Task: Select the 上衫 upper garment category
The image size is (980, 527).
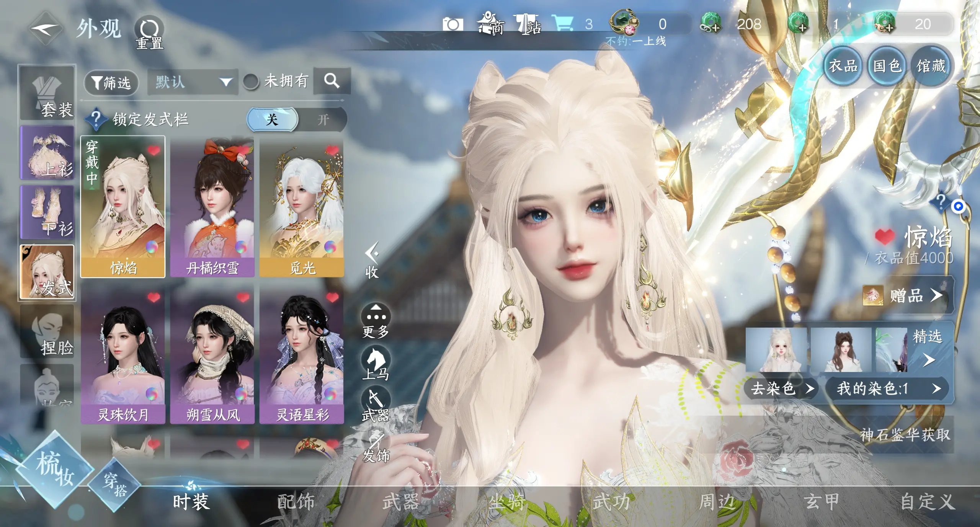Action: coord(47,153)
